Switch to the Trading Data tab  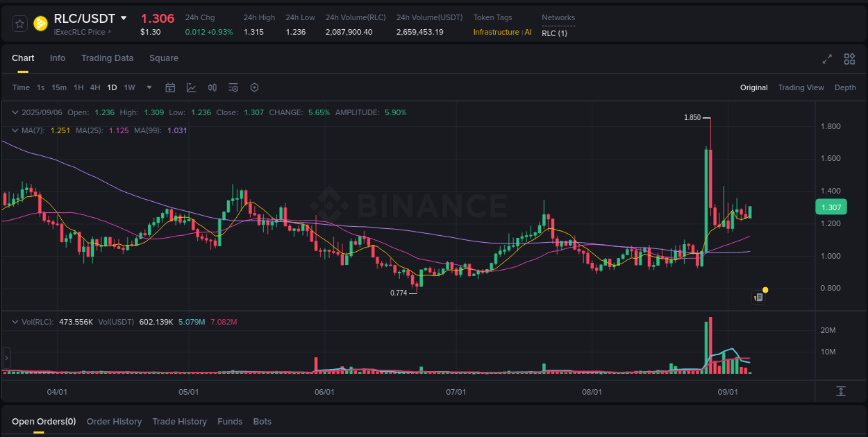click(107, 58)
